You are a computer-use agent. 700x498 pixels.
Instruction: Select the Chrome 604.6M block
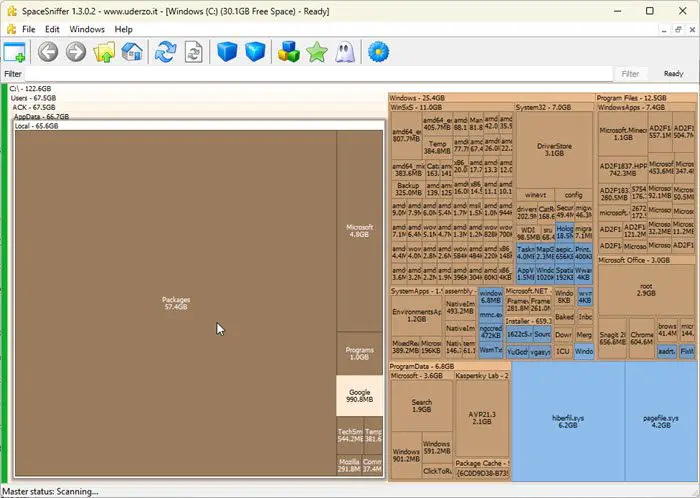pos(642,338)
